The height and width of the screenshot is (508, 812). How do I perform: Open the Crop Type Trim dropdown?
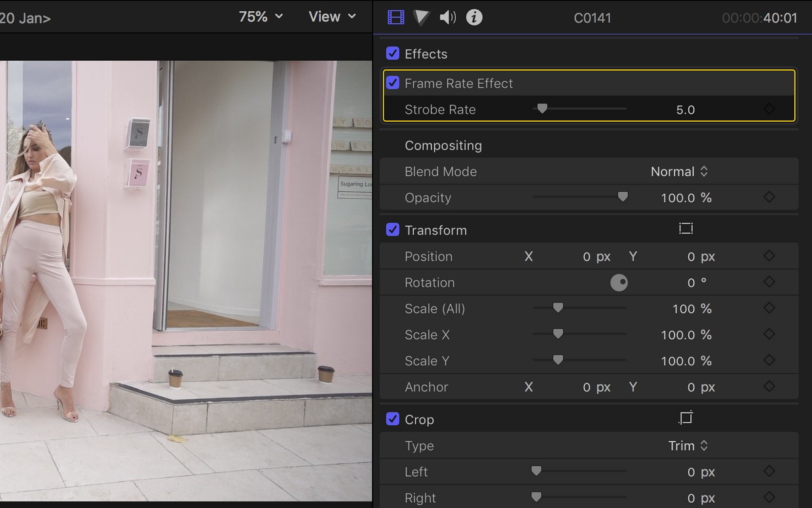(x=688, y=446)
